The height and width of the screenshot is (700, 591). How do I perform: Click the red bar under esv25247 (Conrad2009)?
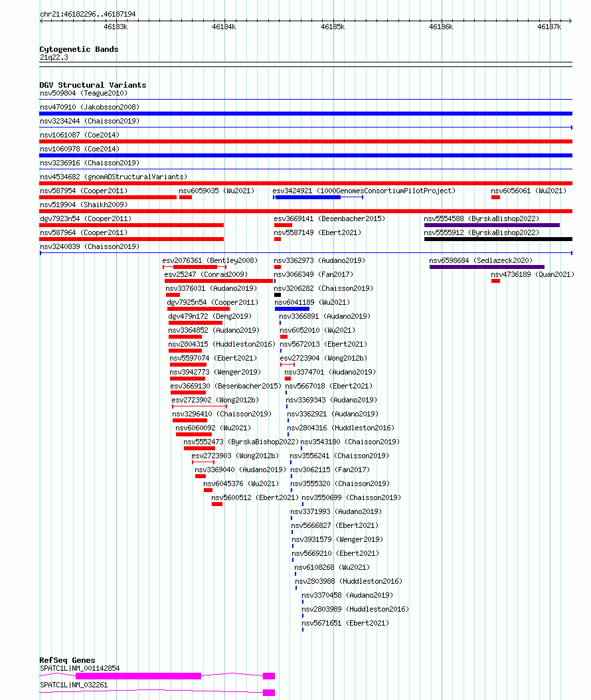[x=218, y=281]
